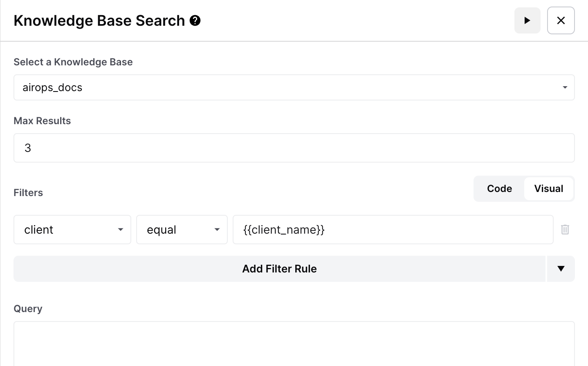Screen dimensions: 588x366
Task: Click the caret arrow in the knowledge base selector
Action: coord(565,87)
